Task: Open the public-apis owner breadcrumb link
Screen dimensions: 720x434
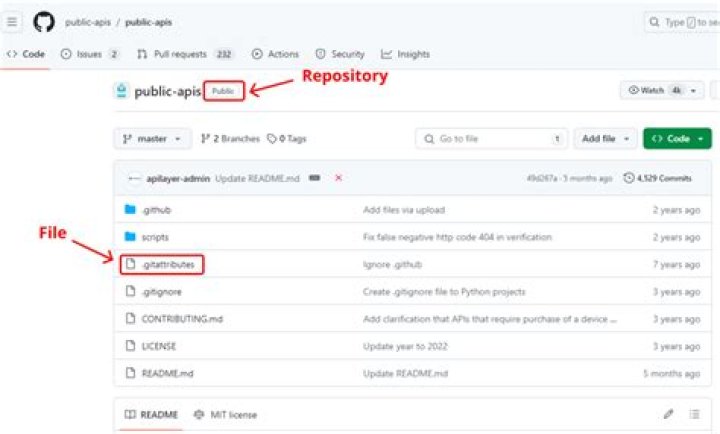Action: point(88,22)
